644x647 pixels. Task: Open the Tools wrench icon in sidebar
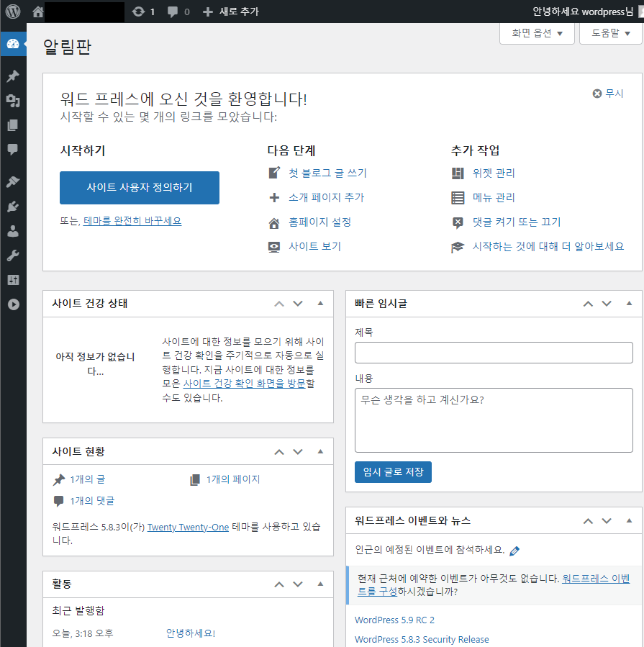(13, 255)
